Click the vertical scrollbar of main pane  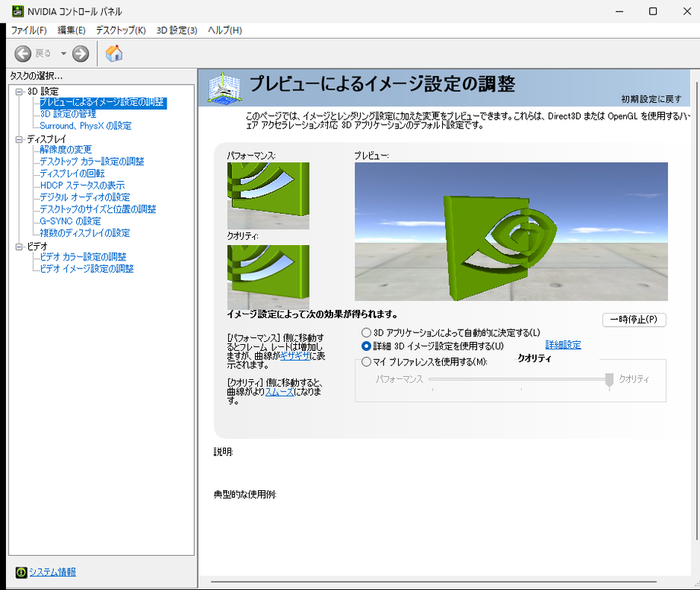697,311
